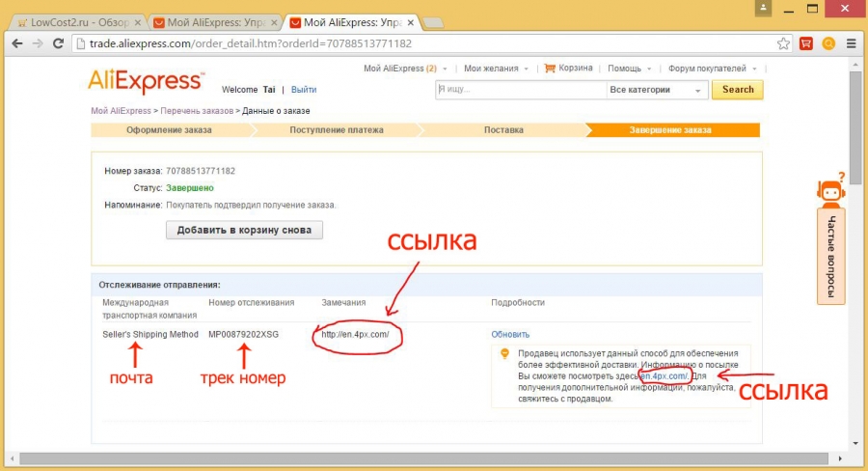Reload the page with the refresh icon
This screenshot has width=868, height=471.
tap(58, 43)
